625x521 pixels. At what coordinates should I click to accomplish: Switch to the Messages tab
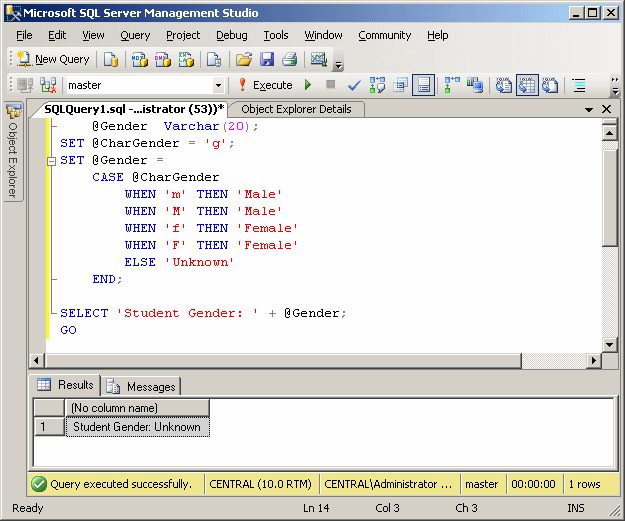tap(141, 387)
